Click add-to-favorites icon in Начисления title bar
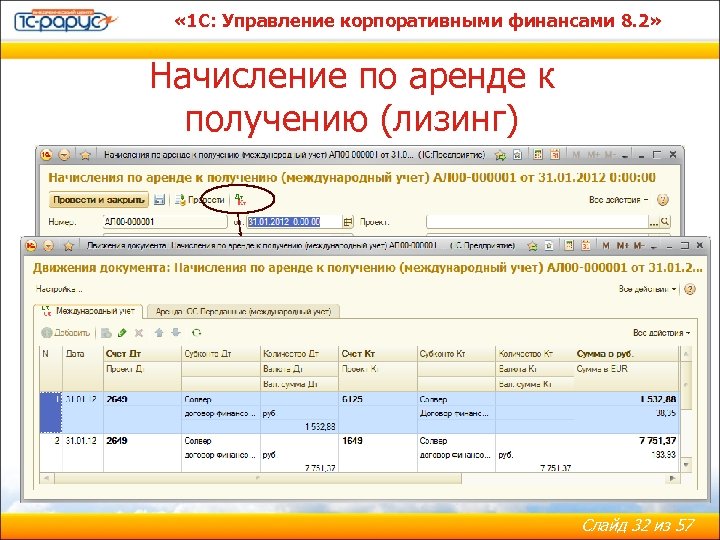 500,155
